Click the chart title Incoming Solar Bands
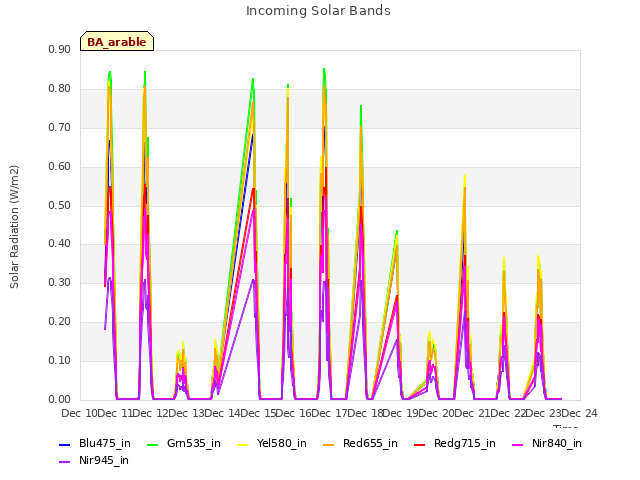This screenshot has width=640, height=480. pos(318,11)
